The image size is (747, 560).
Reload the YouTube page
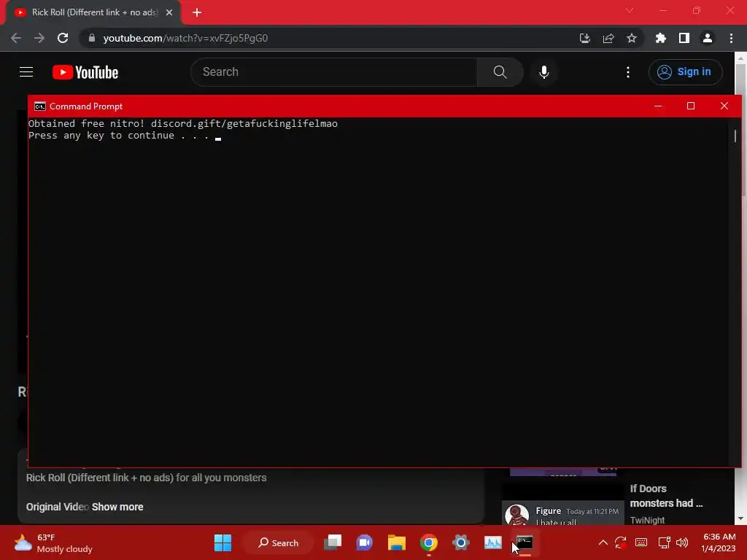pyautogui.click(x=63, y=38)
